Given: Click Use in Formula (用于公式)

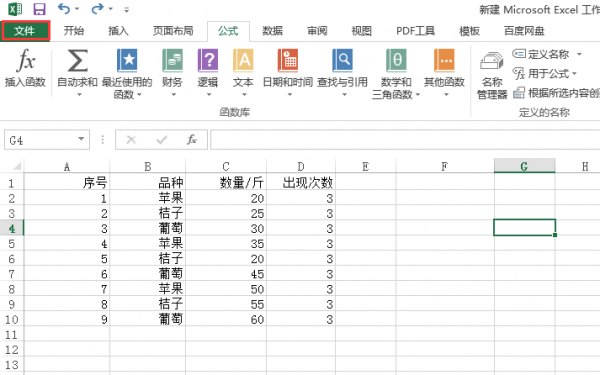Looking at the screenshot, I should 544,73.
